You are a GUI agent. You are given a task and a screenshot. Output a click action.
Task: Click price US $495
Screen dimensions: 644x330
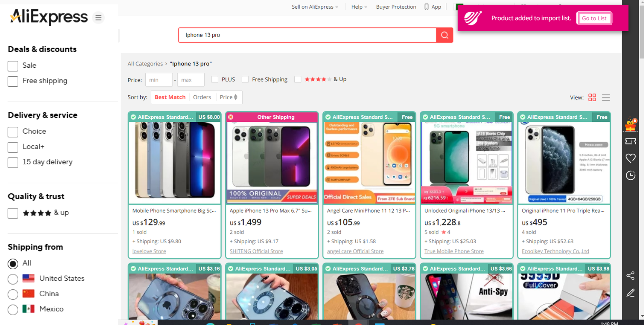(x=535, y=223)
